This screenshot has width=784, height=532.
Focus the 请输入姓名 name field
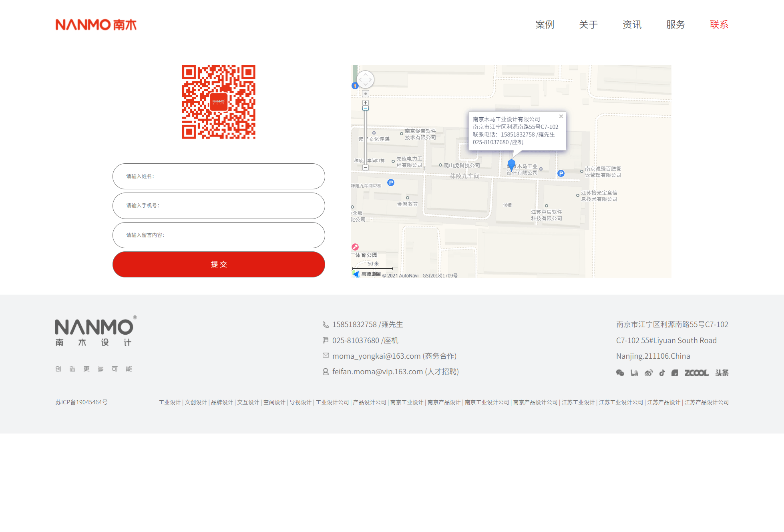[x=219, y=176]
